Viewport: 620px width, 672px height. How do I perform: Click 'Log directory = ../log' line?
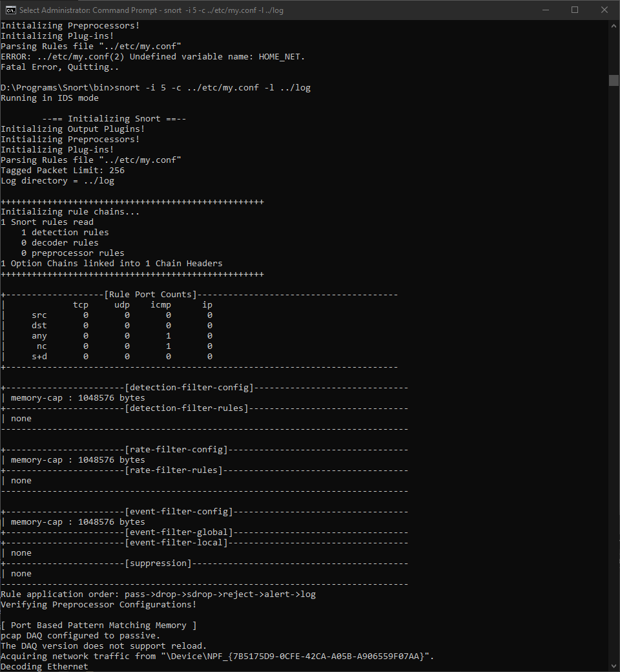coord(57,181)
